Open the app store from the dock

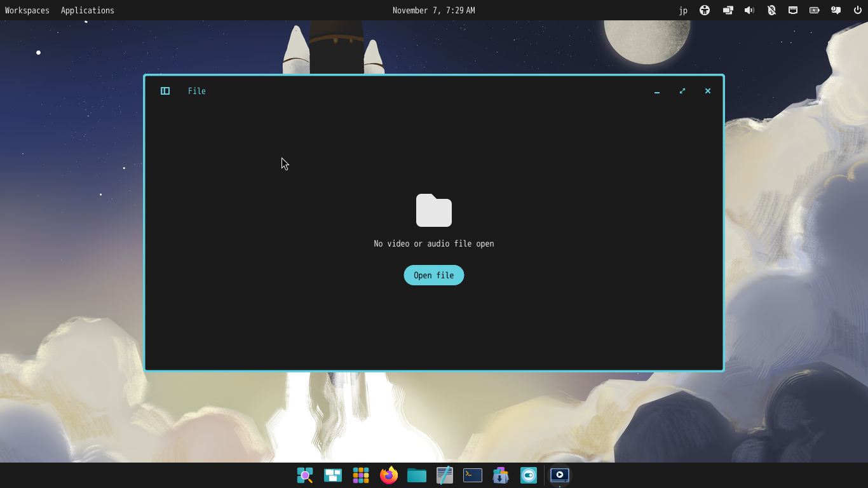501,475
